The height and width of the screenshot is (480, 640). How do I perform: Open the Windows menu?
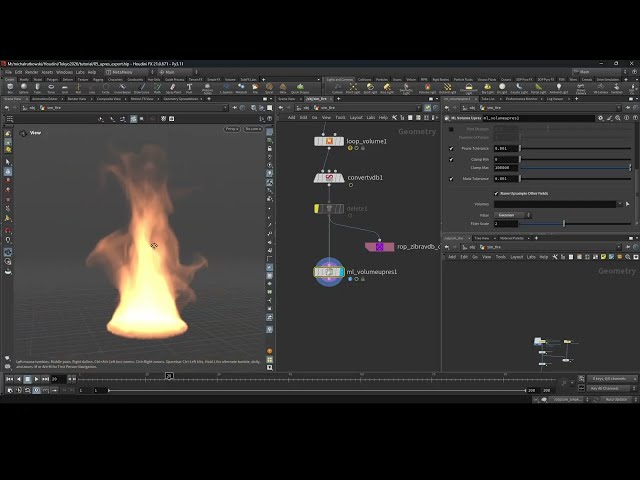[64, 72]
